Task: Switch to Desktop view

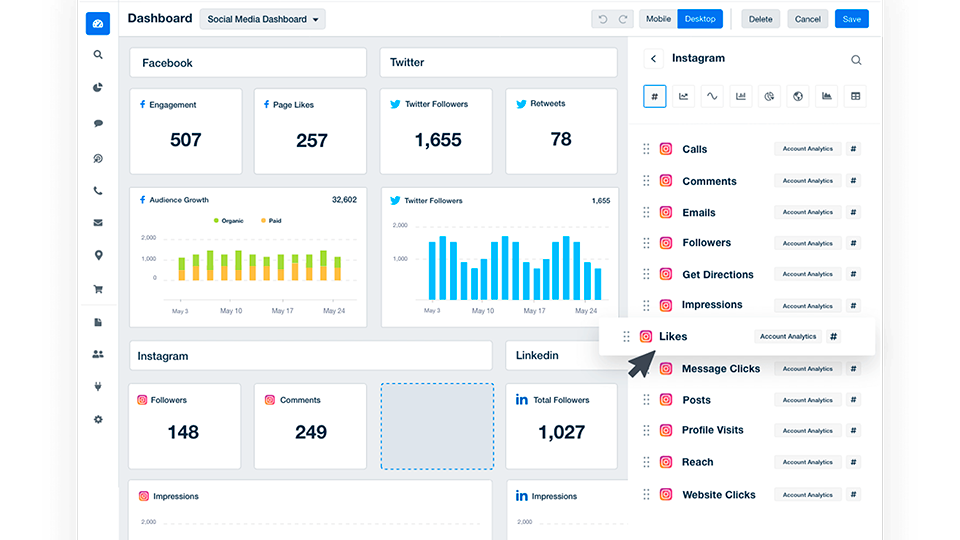Action: (700, 19)
